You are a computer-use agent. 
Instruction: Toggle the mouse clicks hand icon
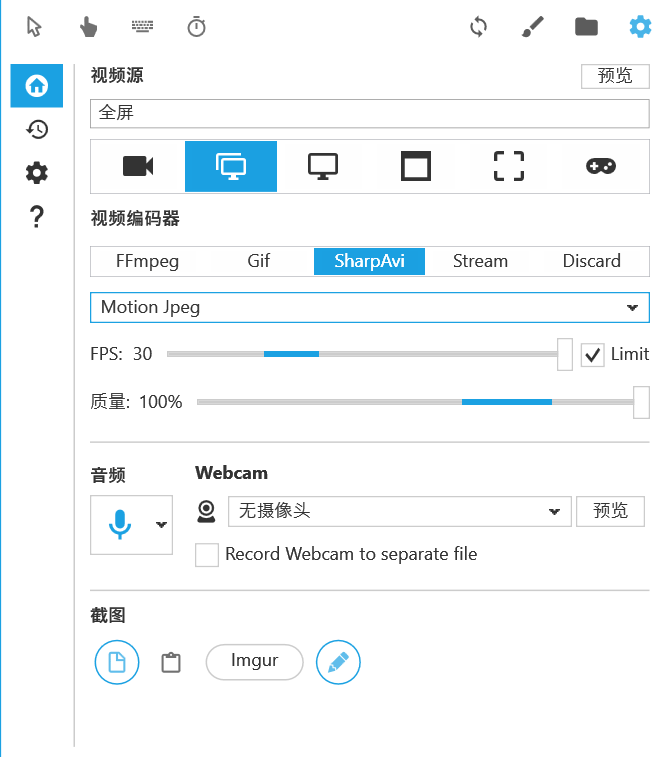89,27
